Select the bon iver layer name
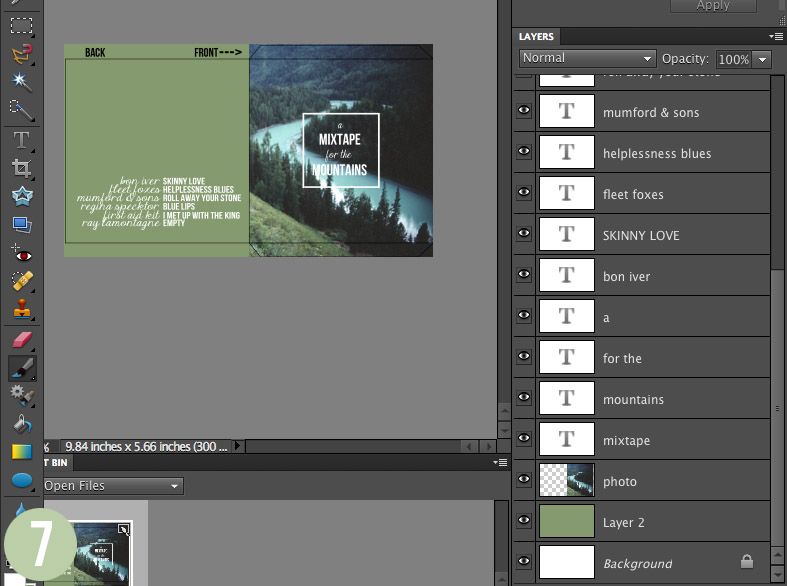787x586 pixels. pyautogui.click(x=626, y=276)
